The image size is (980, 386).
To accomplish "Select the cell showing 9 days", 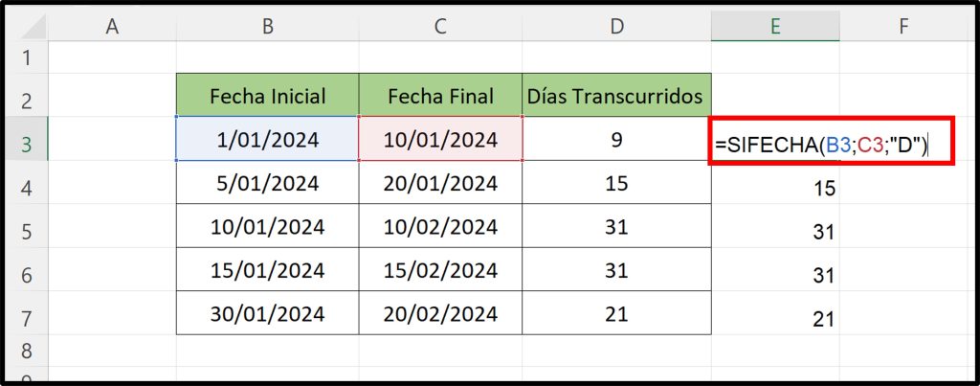I will [x=617, y=140].
